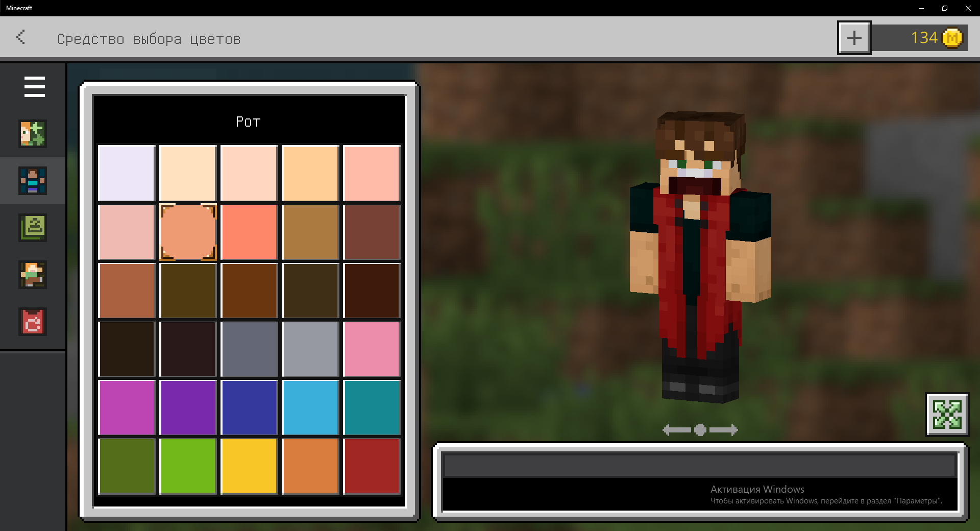Viewport: 980px width, 531px height.
Task: Open the green classic skins sidebar icon
Action: click(33, 228)
